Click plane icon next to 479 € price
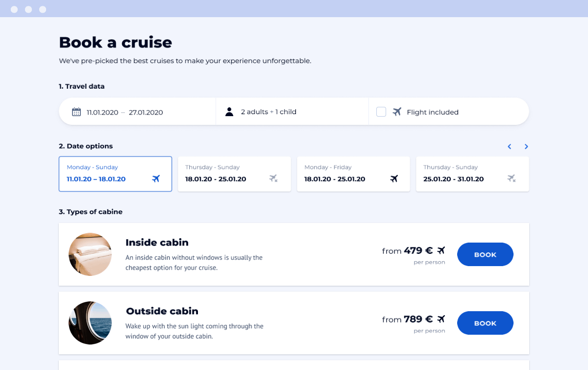 click(x=441, y=250)
